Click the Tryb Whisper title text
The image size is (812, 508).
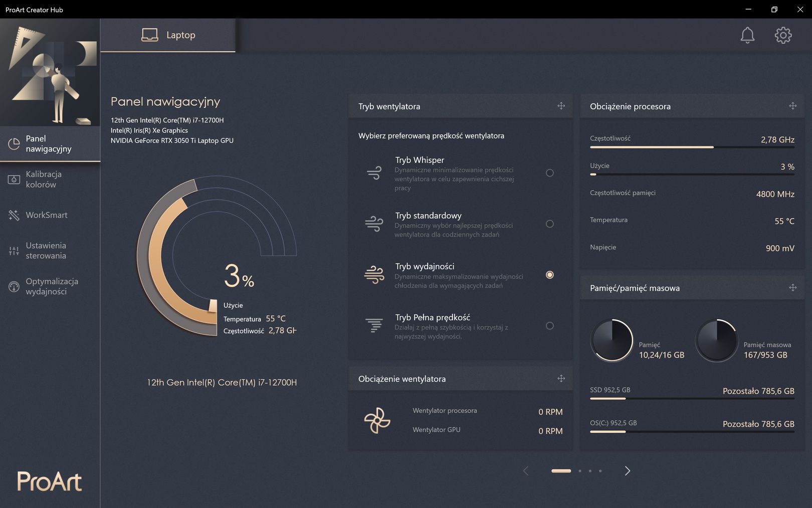point(420,160)
